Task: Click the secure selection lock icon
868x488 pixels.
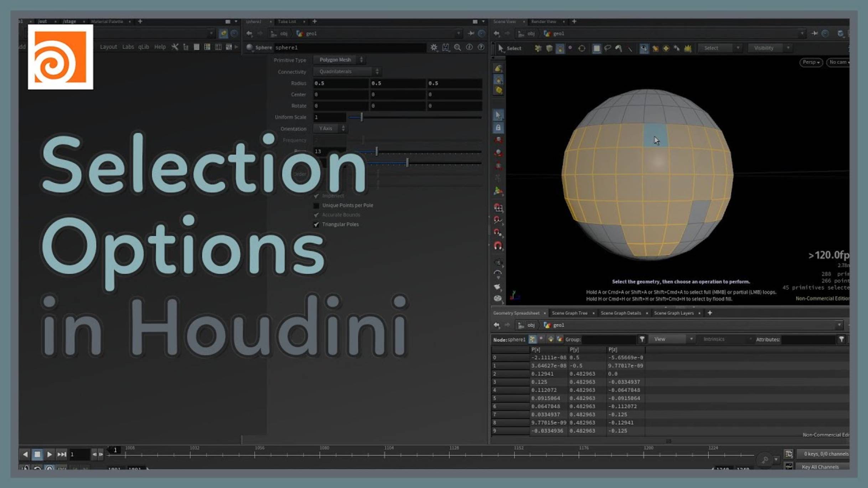Action: tap(499, 128)
